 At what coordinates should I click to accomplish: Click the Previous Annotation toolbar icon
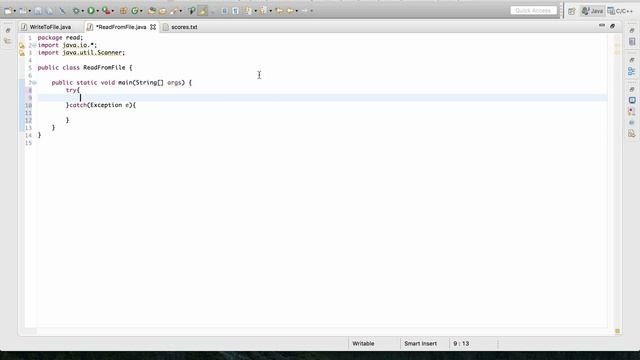pos(262,11)
